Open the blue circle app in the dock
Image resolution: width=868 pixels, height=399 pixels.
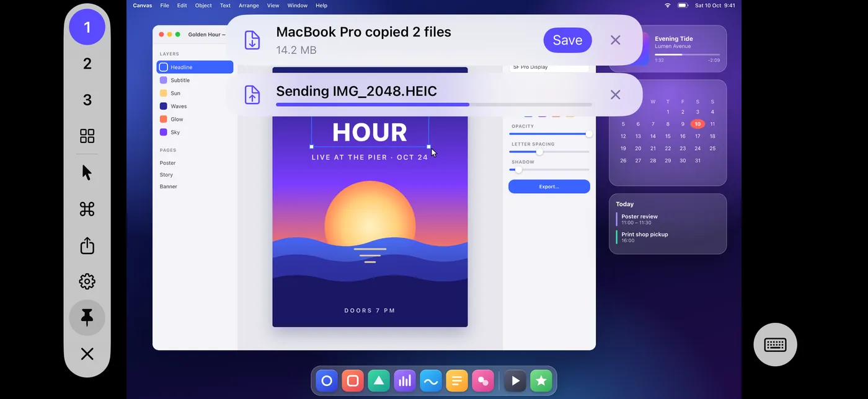tap(327, 381)
